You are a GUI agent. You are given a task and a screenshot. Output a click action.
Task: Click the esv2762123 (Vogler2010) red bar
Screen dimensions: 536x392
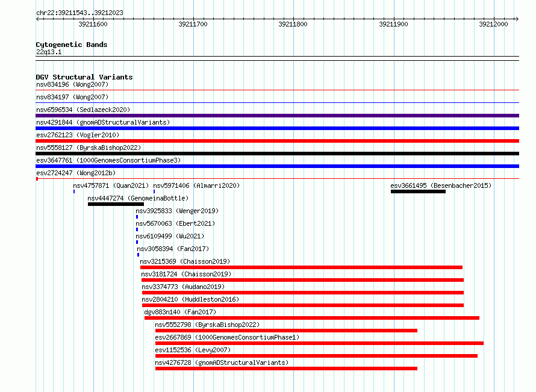277,141
